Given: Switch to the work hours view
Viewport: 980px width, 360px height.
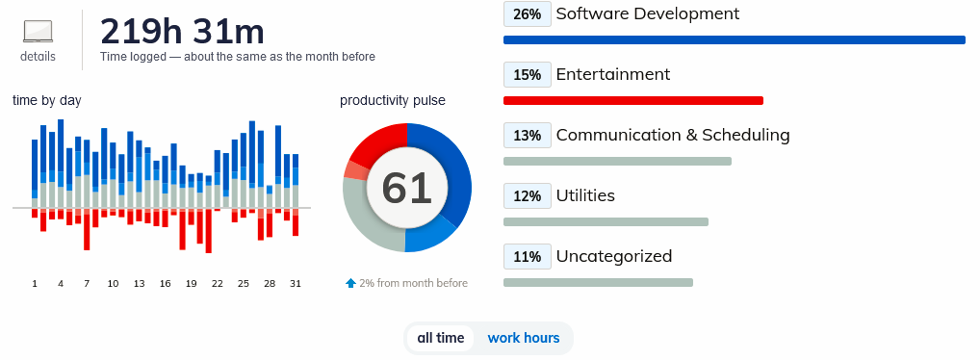Looking at the screenshot, I should click(524, 338).
